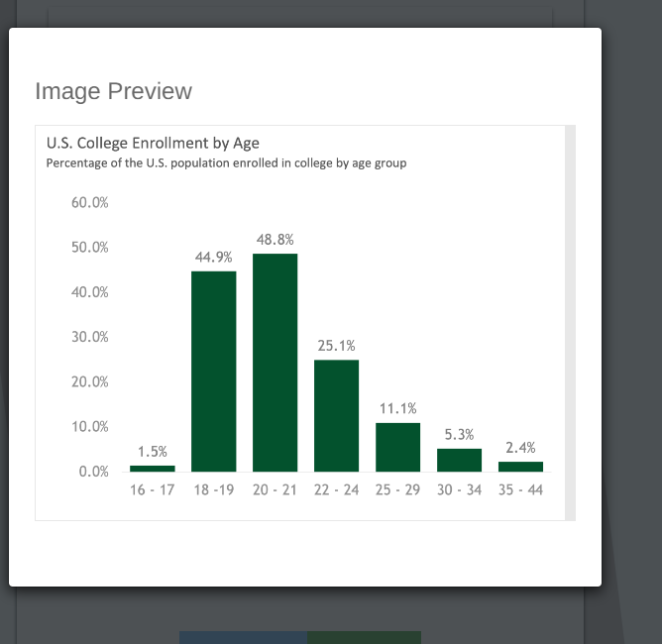Click the 22 - 24 bar
The width and height of the screenshot is (662, 644).
tap(337, 416)
